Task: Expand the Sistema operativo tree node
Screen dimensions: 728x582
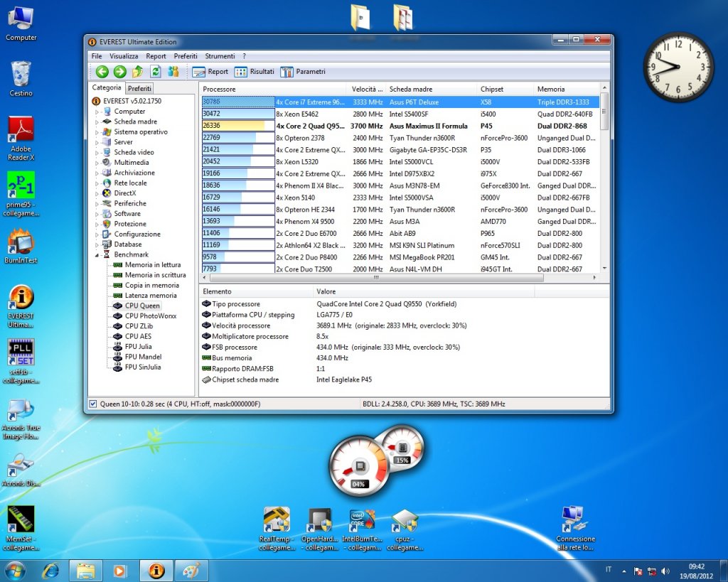Action: coord(97,131)
